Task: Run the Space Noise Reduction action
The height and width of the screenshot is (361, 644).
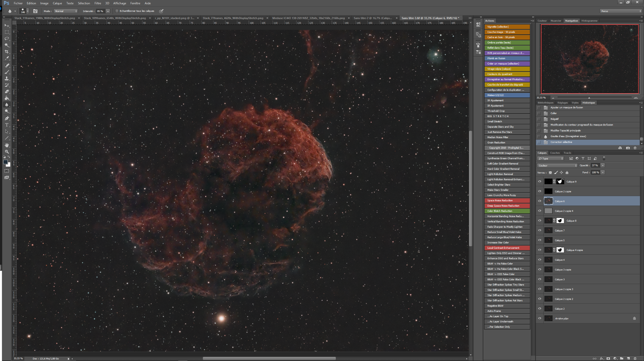Action: pyautogui.click(x=507, y=200)
